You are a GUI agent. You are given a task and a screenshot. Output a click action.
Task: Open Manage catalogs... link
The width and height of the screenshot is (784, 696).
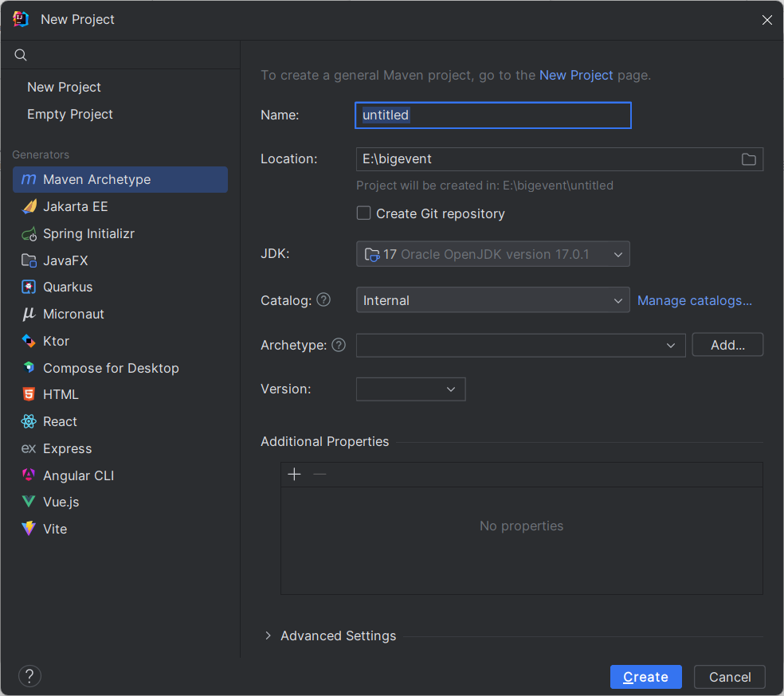click(695, 300)
